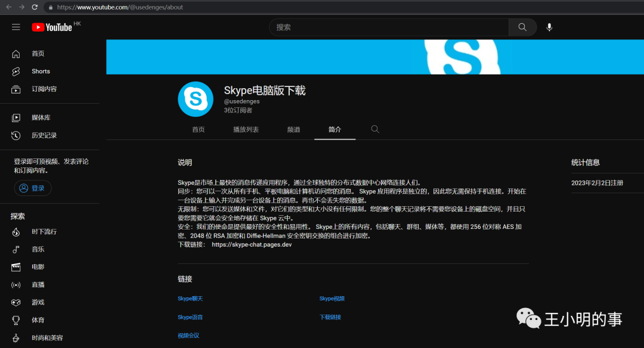644x348 pixels.
Task: Click the 统计信息 stats heading
Action: click(x=586, y=163)
